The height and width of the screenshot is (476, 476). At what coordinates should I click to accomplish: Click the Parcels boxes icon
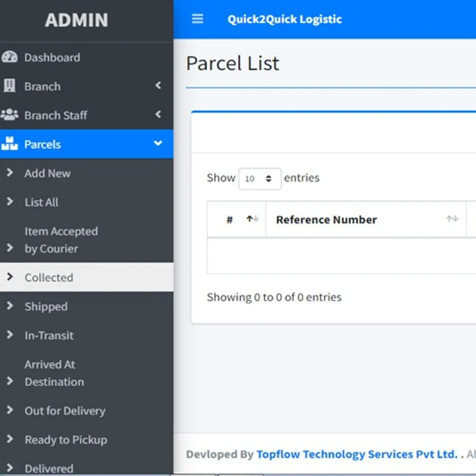10,143
